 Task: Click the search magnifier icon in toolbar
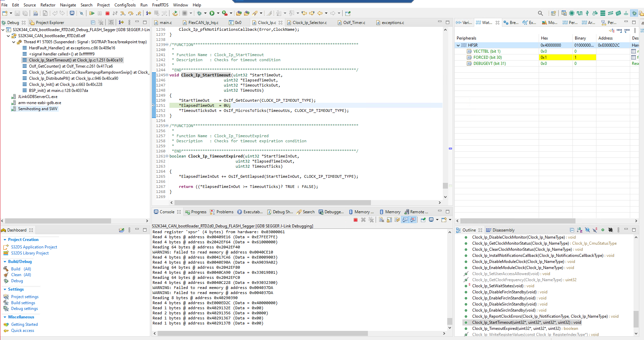[x=540, y=13]
